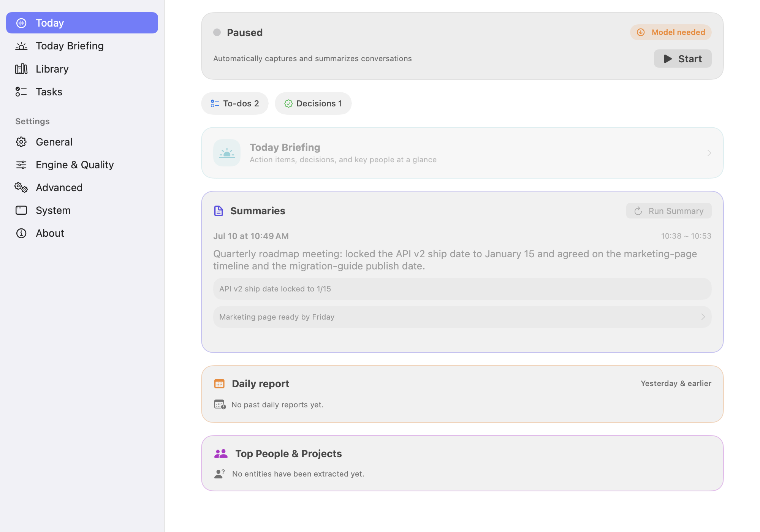Click the gray Paused status dot
Viewport: 760px width, 532px height.
pyautogui.click(x=217, y=32)
